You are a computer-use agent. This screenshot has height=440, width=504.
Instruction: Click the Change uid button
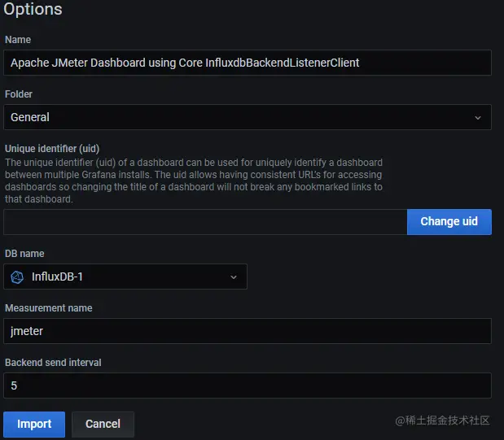(x=449, y=221)
